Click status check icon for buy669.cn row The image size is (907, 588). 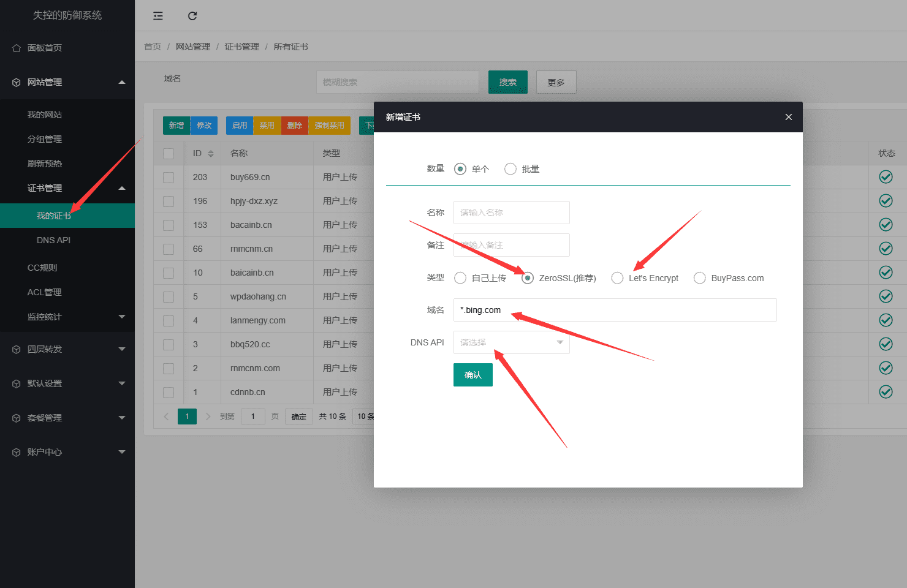click(886, 177)
